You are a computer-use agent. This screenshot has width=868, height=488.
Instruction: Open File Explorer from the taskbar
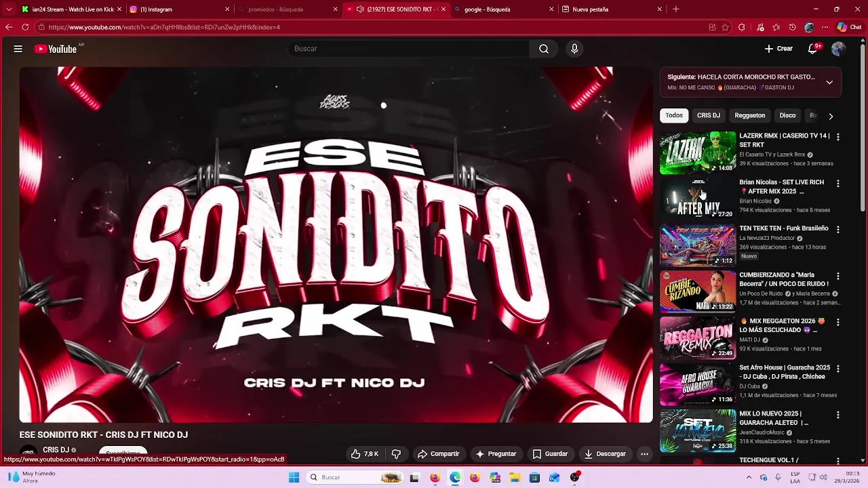[515, 477]
